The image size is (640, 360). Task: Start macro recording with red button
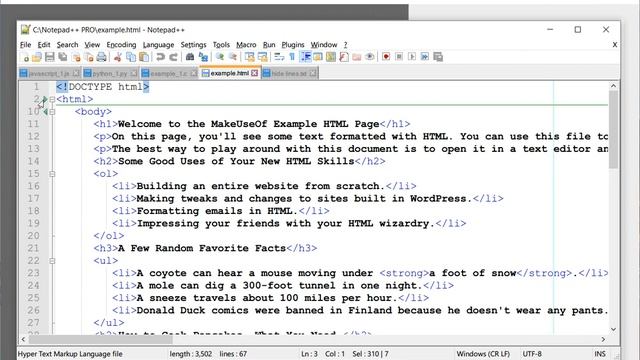386,57
